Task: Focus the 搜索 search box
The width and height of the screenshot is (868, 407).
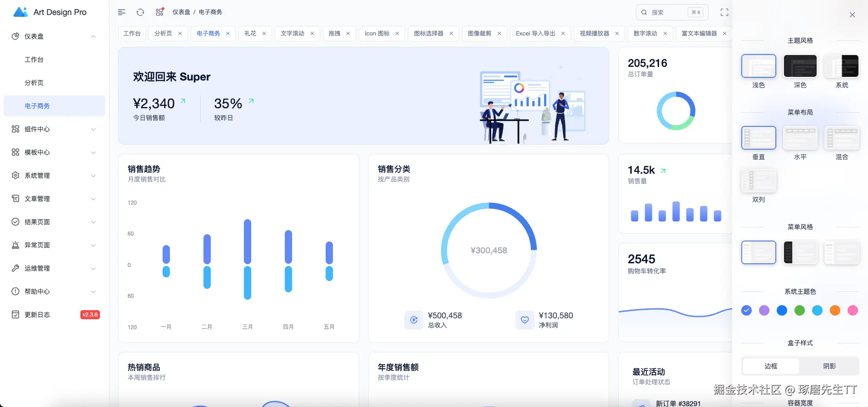Action: pos(672,12)
